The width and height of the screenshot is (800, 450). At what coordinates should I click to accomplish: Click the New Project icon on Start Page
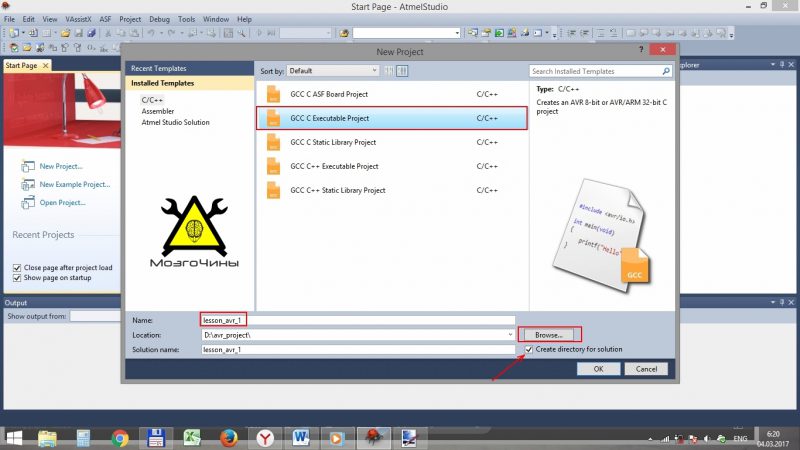[28, 166]
